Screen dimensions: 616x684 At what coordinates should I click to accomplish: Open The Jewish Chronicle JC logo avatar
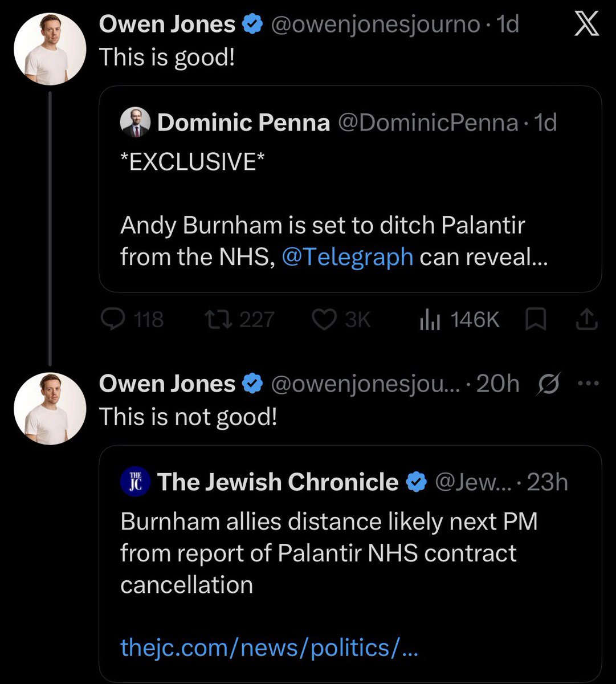click(136, 482)
